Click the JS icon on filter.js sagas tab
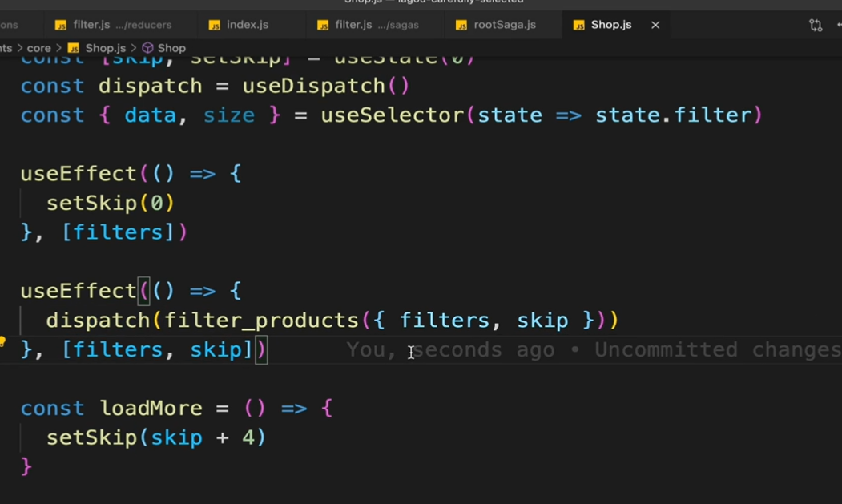 coord(323,26)
